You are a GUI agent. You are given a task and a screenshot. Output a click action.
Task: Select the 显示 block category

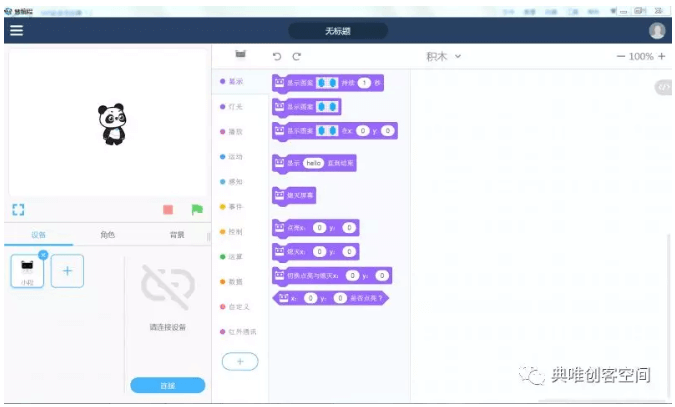(240, 81)
